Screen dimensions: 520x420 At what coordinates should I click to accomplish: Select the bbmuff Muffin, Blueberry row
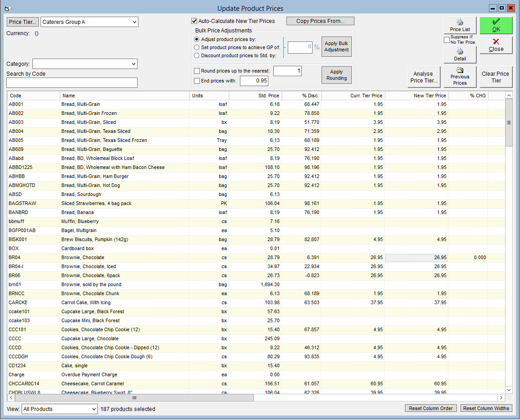[256, 221]
